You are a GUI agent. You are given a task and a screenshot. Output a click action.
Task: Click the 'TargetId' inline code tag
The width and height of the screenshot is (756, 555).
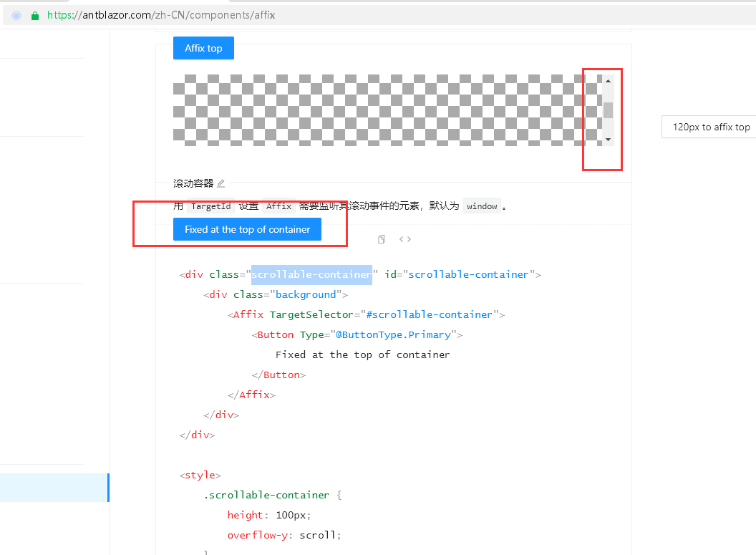210,206
